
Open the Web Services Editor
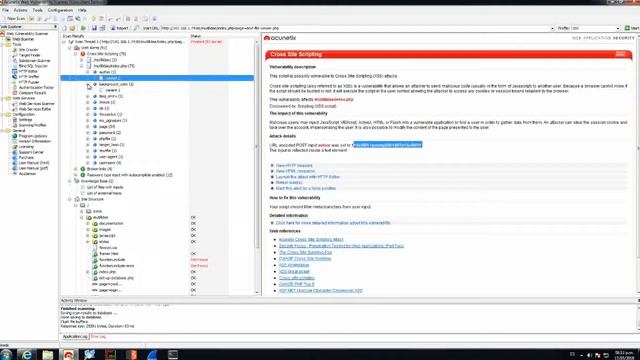[x=35, y=109]
